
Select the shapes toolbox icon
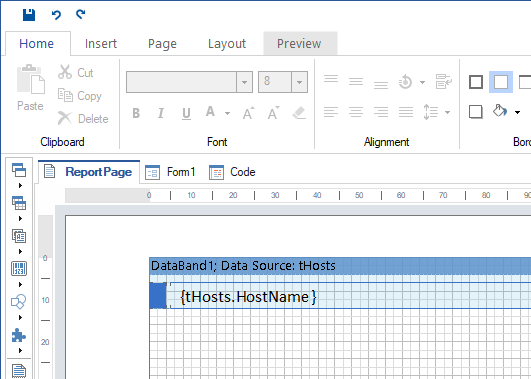pos(19,302)
